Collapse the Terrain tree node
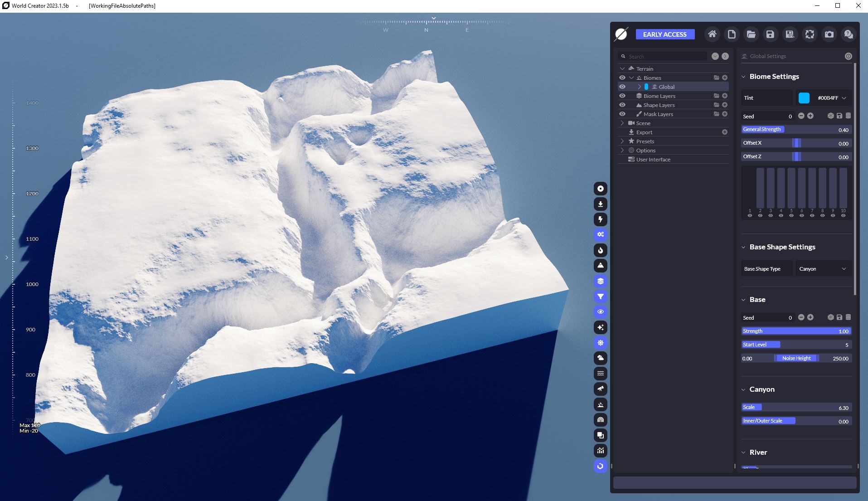Viewport: 868px width, 501px height. 622,69
